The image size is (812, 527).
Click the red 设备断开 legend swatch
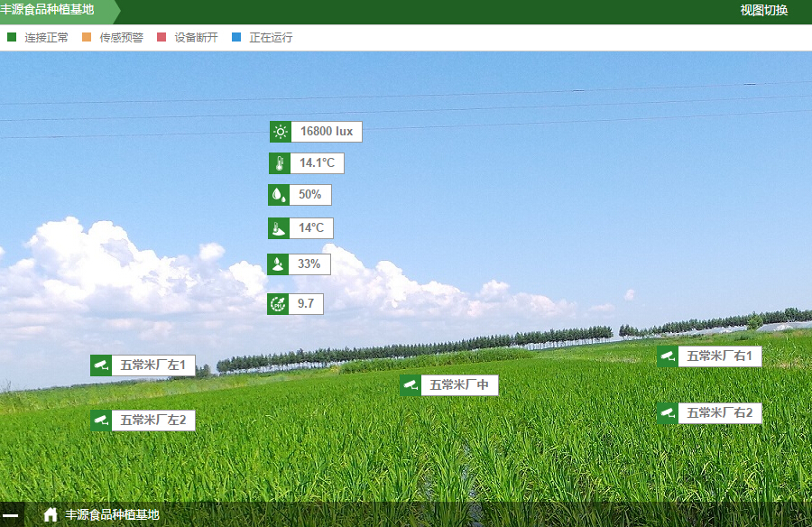(161, 37)
